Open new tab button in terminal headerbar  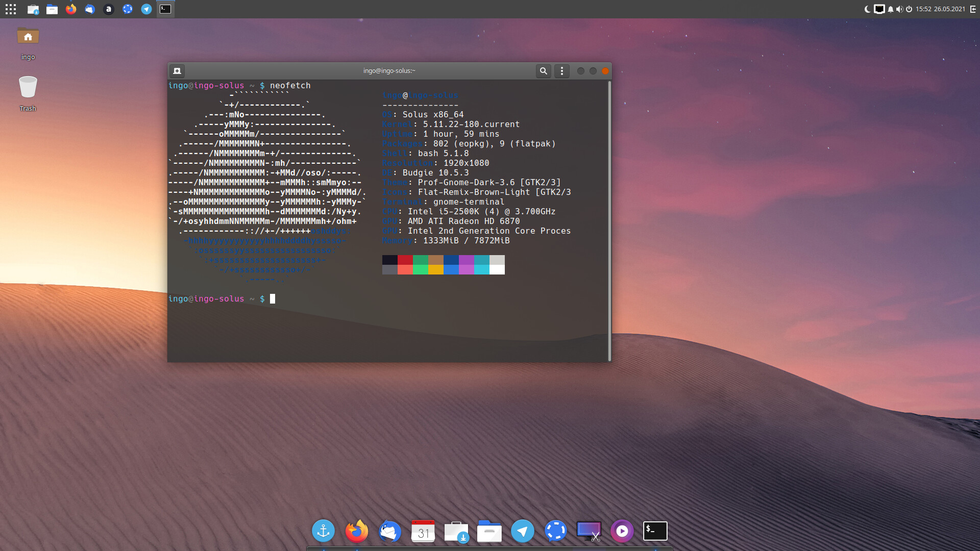click(177, 71)
